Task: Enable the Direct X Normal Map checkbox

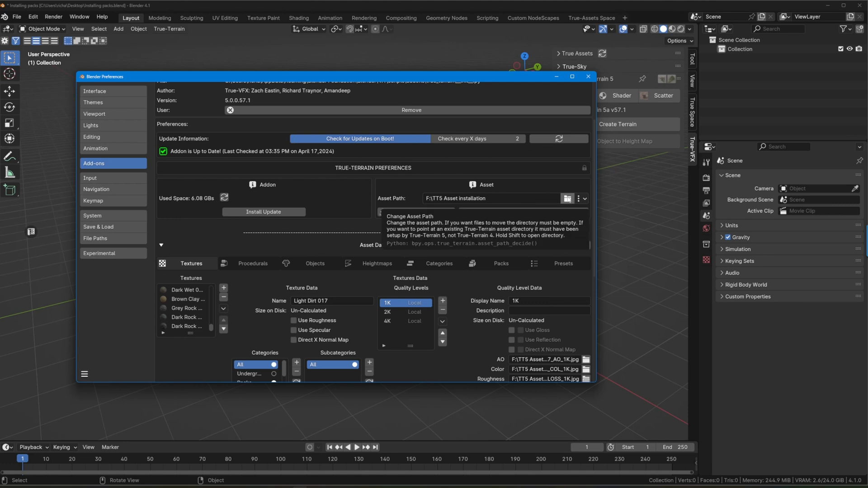Action: click(x=294, y=340)
